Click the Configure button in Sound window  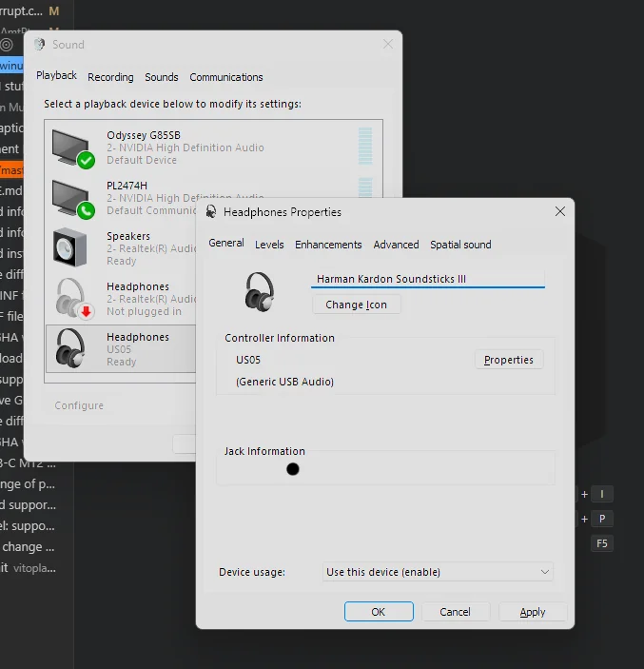(79, 405)
